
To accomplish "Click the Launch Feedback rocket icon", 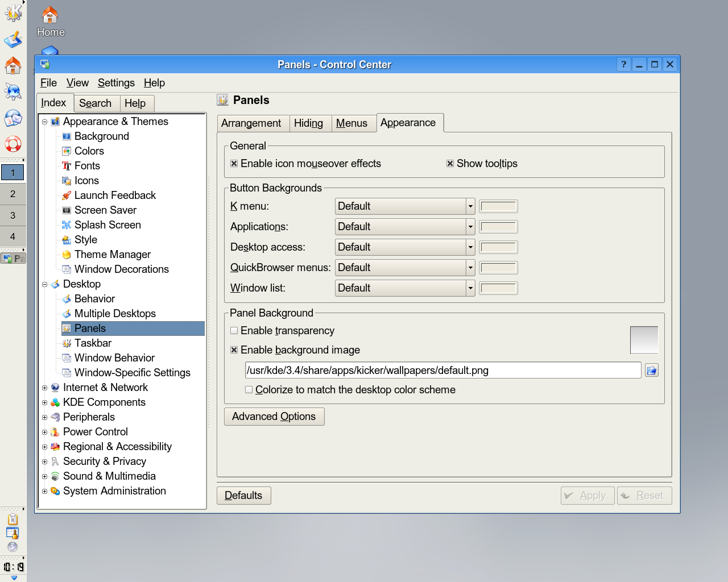I will (x=67, y=196).
